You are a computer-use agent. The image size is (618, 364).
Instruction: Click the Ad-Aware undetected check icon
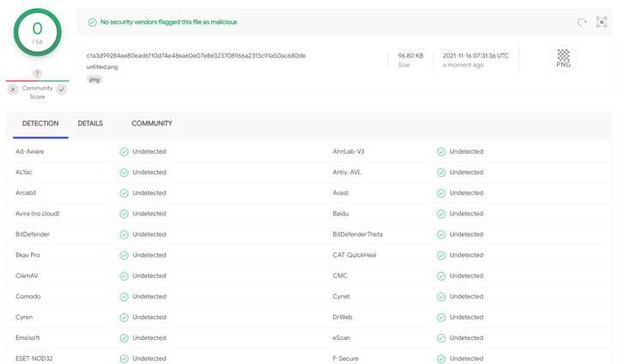124,152
